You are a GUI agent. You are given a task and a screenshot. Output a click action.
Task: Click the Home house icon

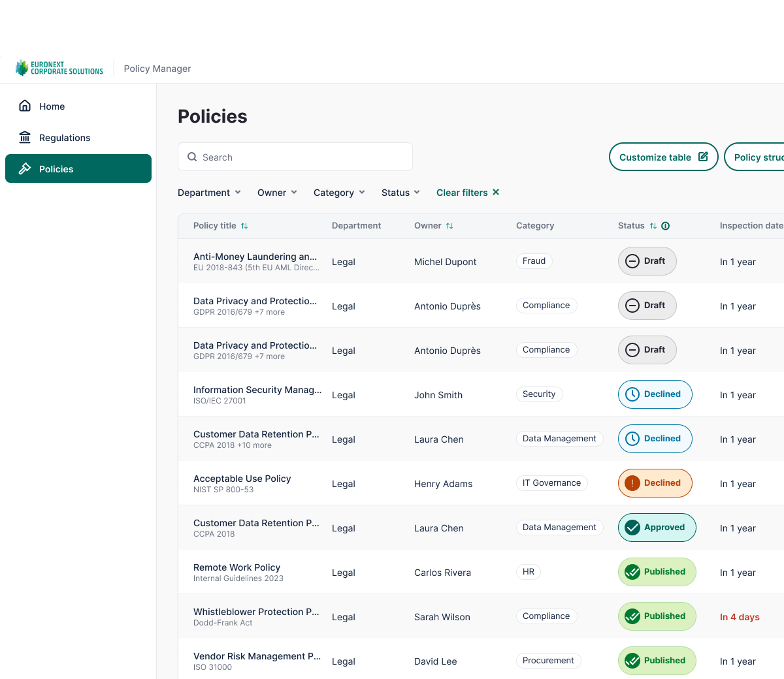25,106
